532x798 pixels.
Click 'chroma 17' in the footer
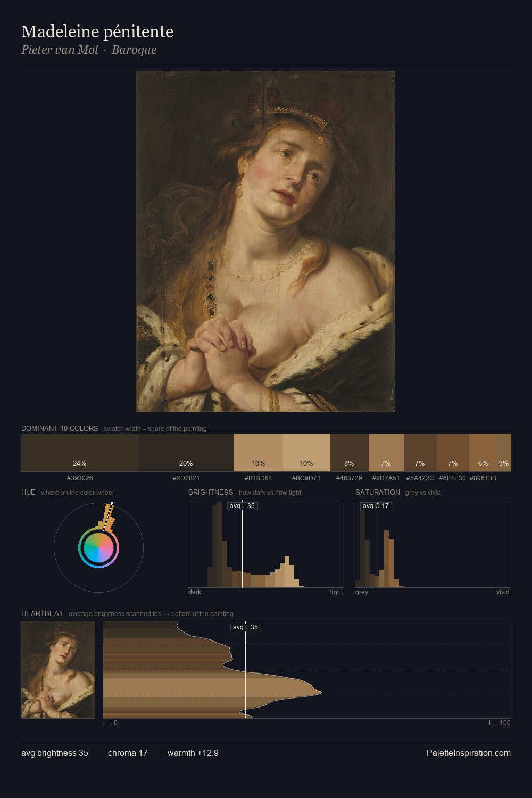coord(128,753)
